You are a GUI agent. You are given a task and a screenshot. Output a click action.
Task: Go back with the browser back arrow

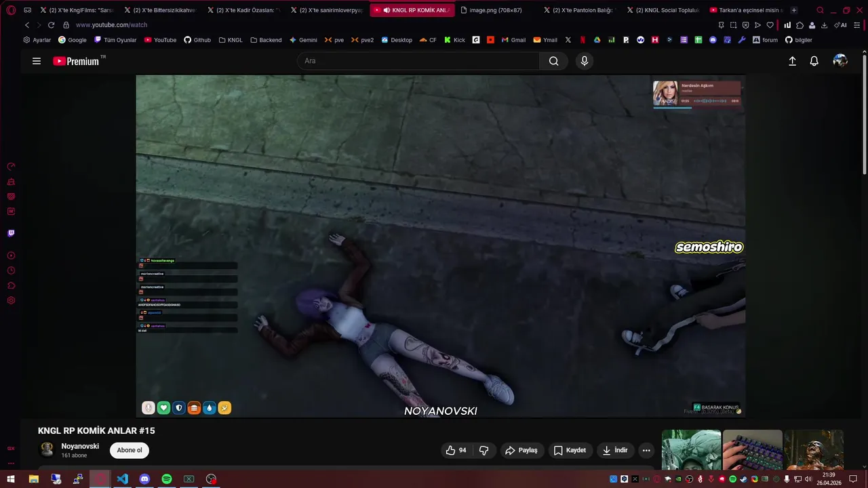pos(27,25)
